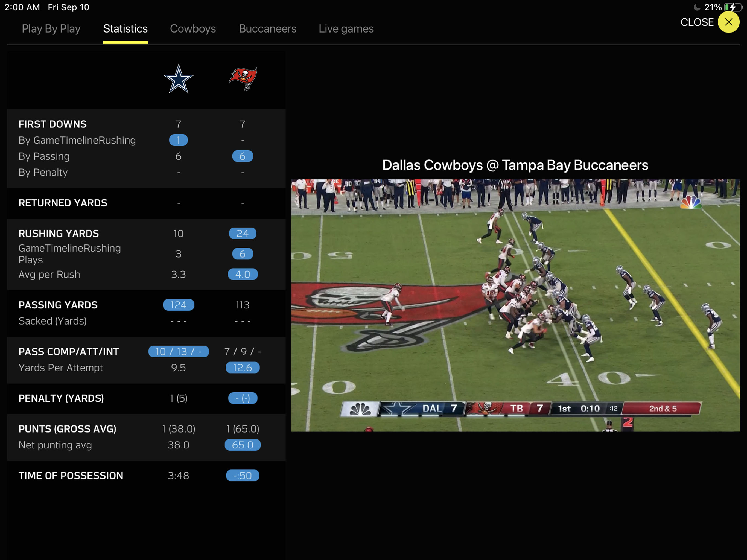Click the Cowboys avg per rush 3.3
Image resolution: width=747 pixels, height=560 pixels.
178,274
